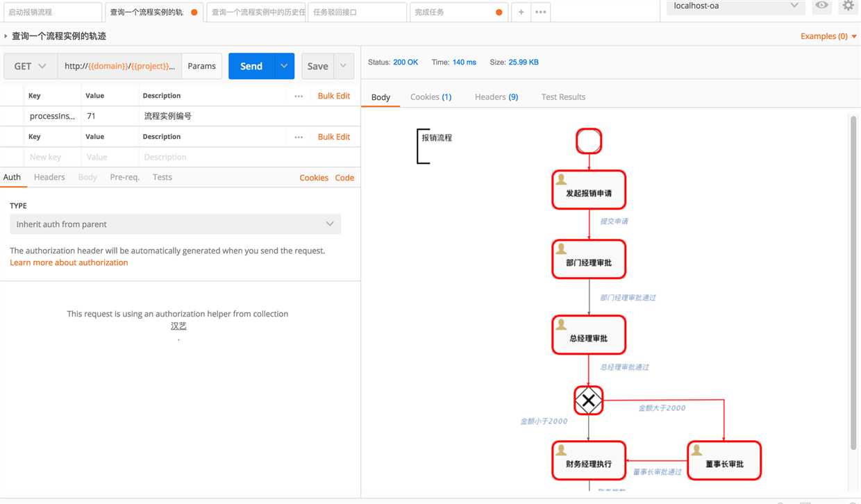Image resolution: width=861 pixels, height=504 pixels.
Task: Open the Examples (0) dropdown
Action: pyautogui.click(x=828, y=36)
